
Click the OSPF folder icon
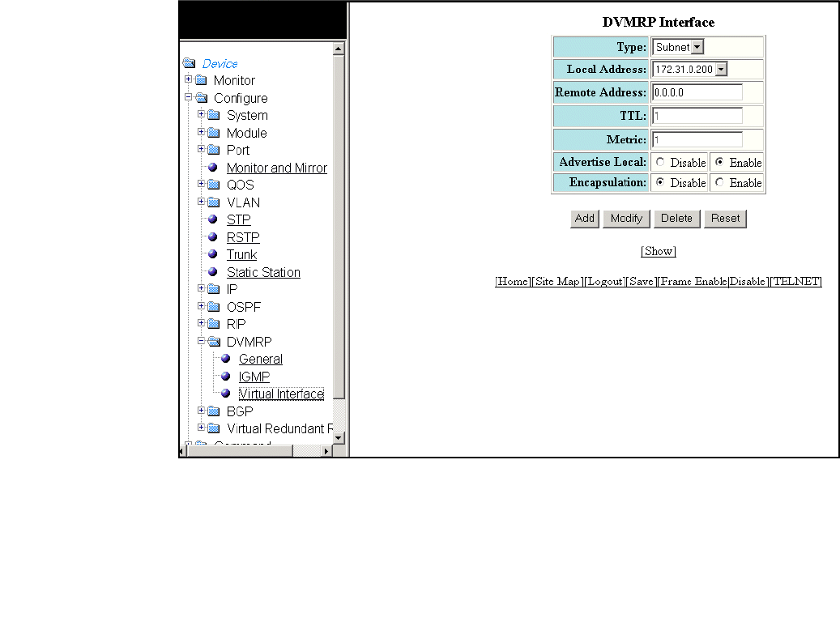coord(214,307)
